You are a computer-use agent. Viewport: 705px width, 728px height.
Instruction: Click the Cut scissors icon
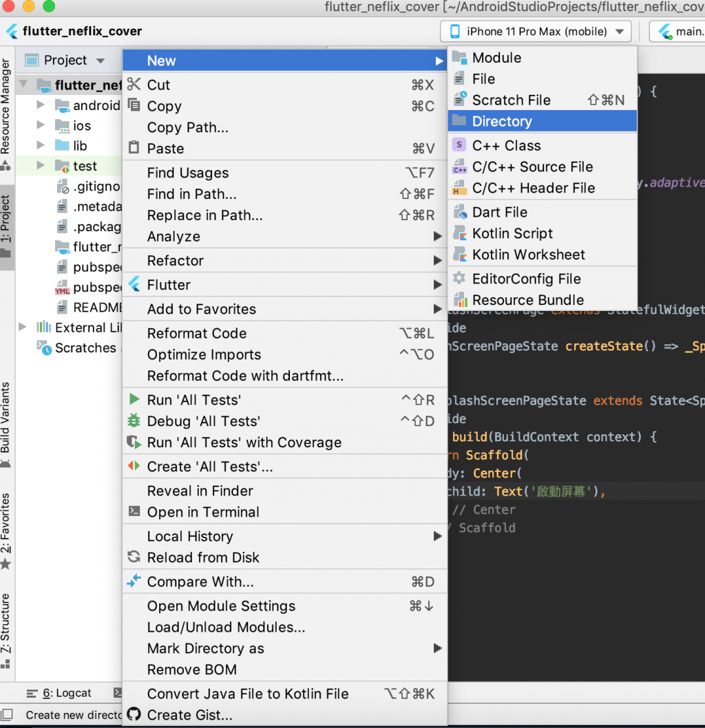[x=134, y=85]
